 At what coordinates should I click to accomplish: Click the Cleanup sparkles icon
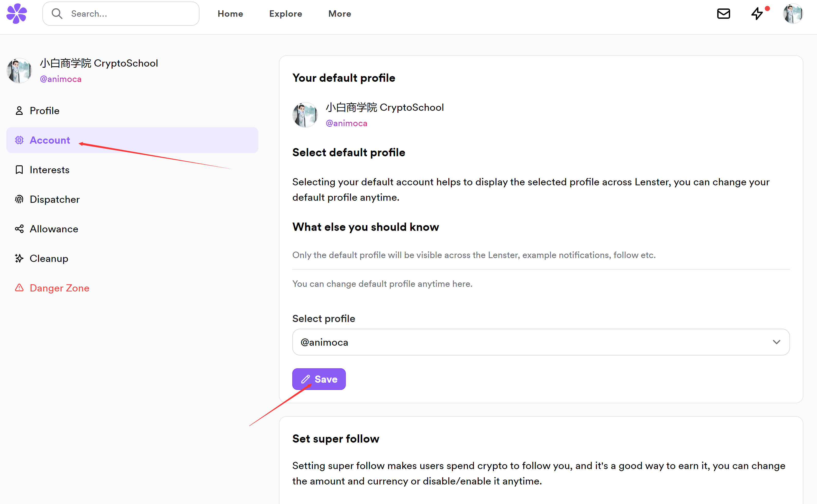tap(19, 258)
